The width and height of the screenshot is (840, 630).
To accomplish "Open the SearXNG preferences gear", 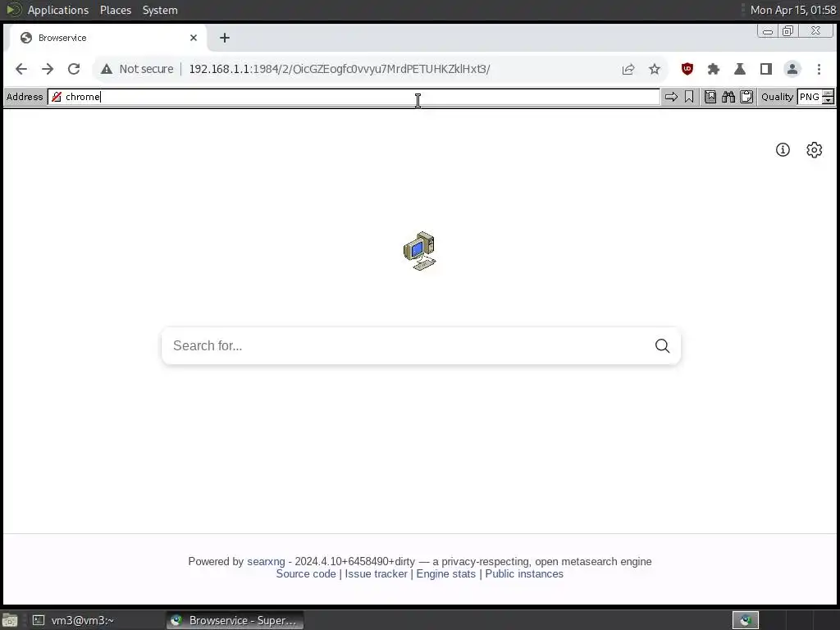I will pyautogui.click(x=814, y=149).
